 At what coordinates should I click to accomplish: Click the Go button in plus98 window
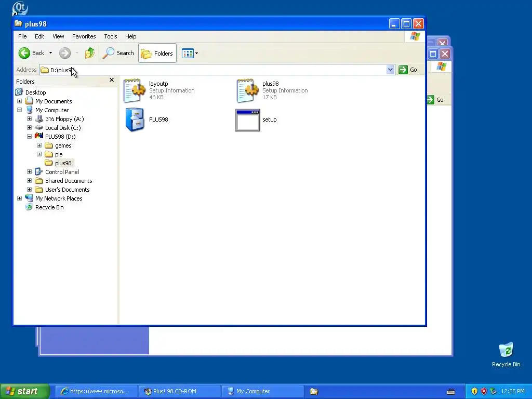(408, 70)
